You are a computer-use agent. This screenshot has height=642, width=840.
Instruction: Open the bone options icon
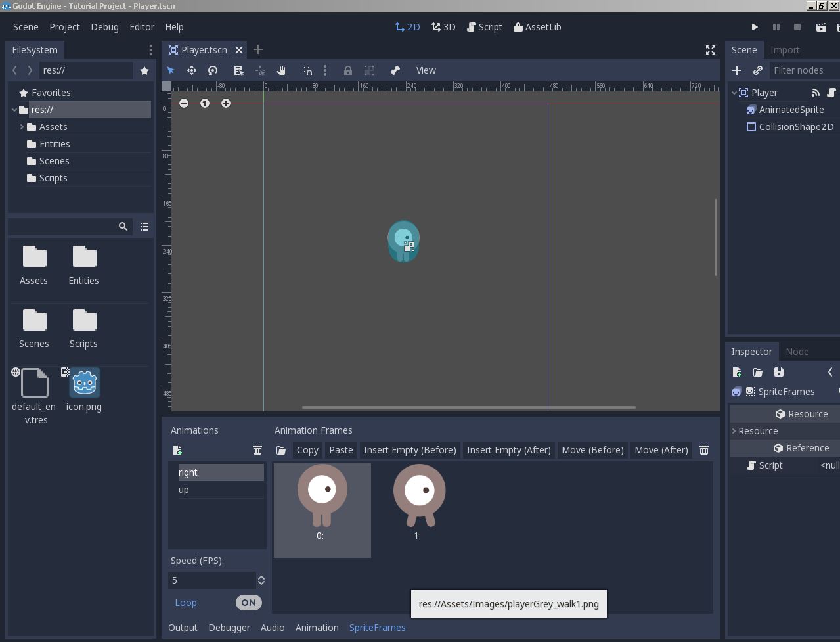point(395,70)
